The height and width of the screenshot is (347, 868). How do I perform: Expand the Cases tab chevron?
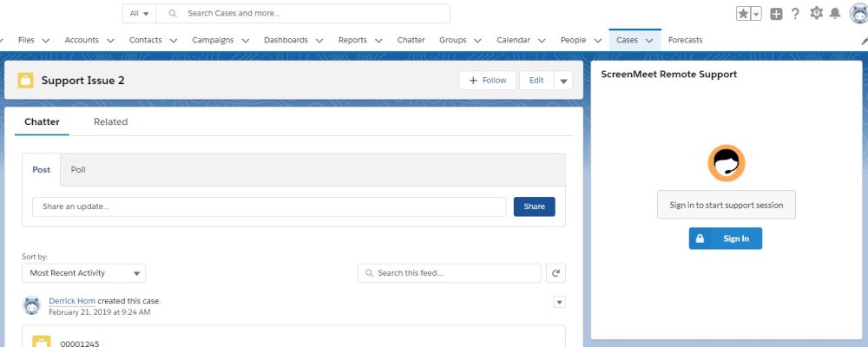click(x=649, y=41)
